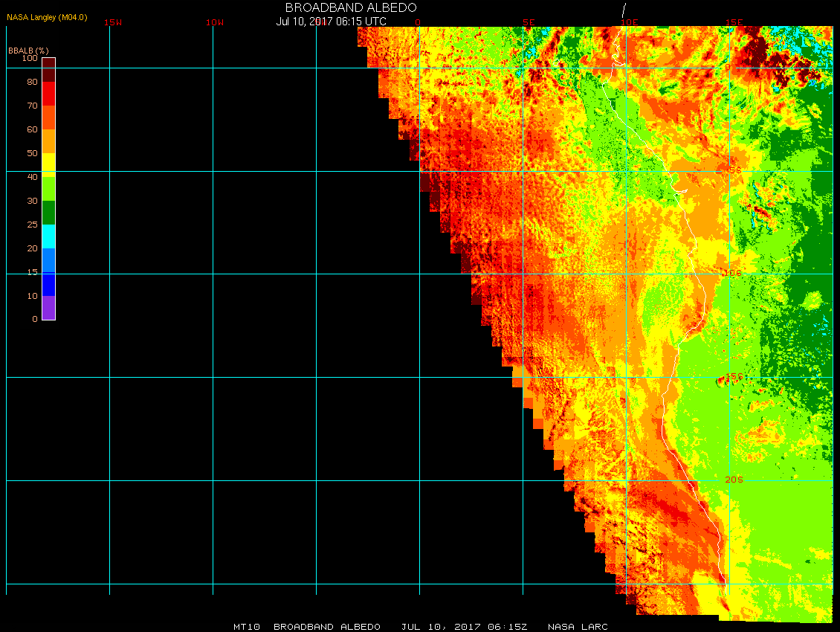The width and height of the screenshot is (840, 632).
Task: Select the cyan 20-25% legend color
Action: tap(48, 236)
